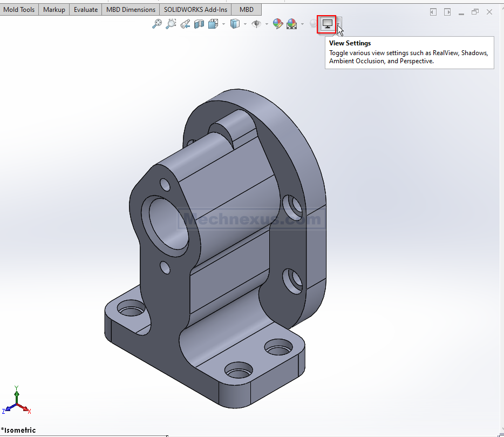
Task: Switch to the Evaluate tab
Action: coord(86,9)
